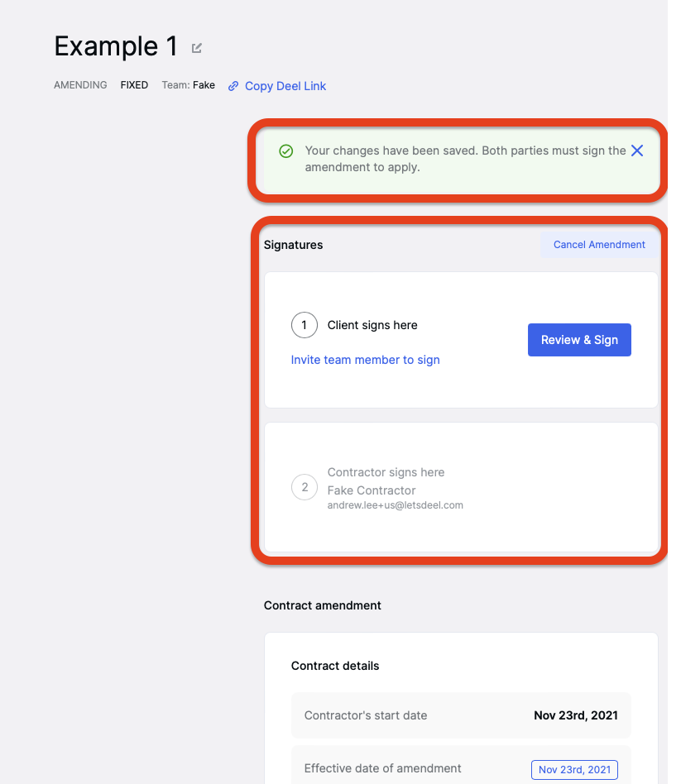Click the chain link icon

tap(233, 86)
